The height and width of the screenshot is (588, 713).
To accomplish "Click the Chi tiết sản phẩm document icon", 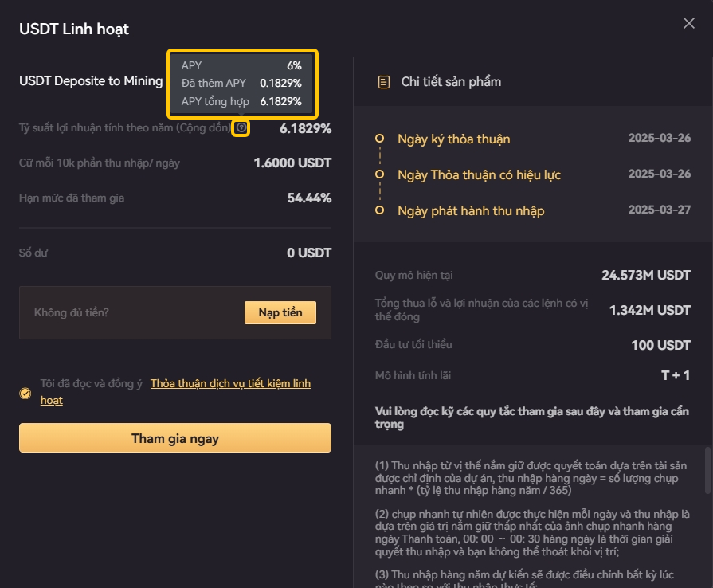I will click(x=384, y=82).
